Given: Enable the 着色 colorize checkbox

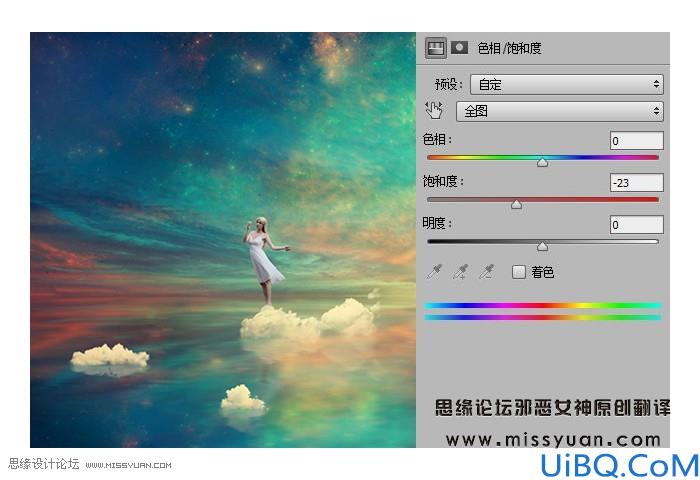Looking at the screenshot, I should [x=518, y=271].
